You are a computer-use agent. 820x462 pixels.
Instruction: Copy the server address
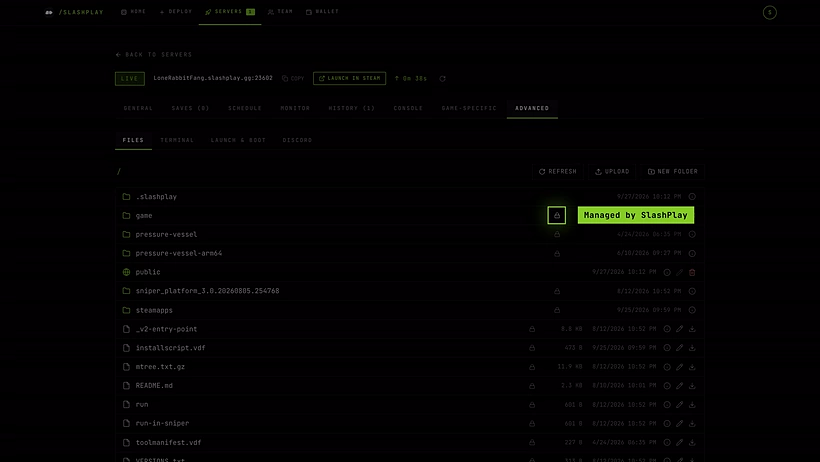coord(293,78)
